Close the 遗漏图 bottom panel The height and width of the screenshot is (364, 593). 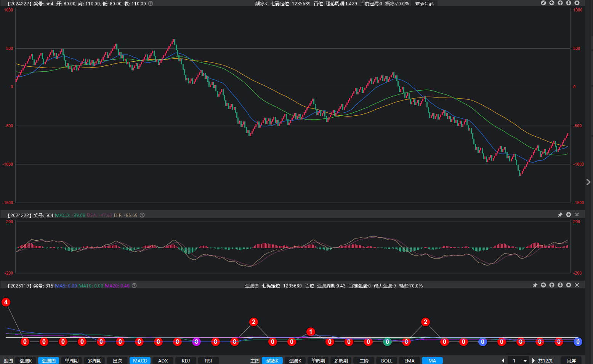tap(577, 285)
